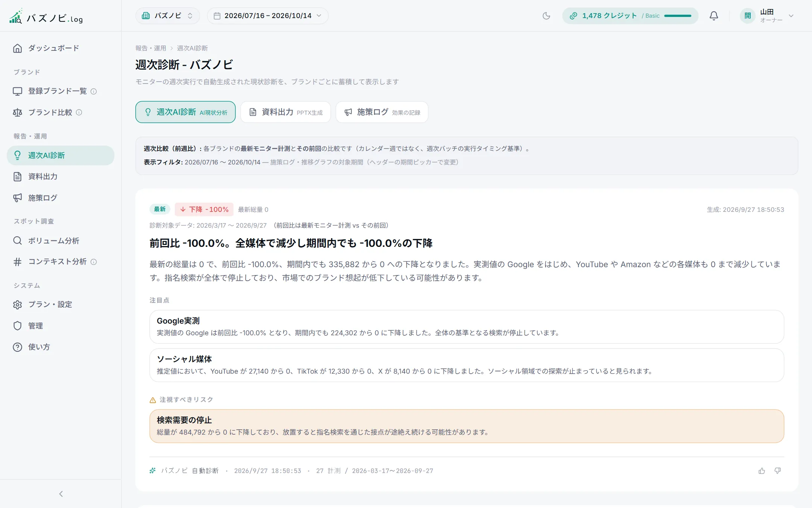Switch to 施策ログ 効果の記録 tab
812x508 pixels.
click(382, 112)
